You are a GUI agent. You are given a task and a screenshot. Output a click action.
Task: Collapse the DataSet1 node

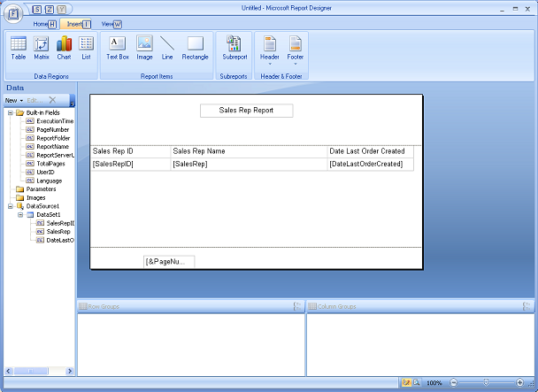[x=20, y=214]
